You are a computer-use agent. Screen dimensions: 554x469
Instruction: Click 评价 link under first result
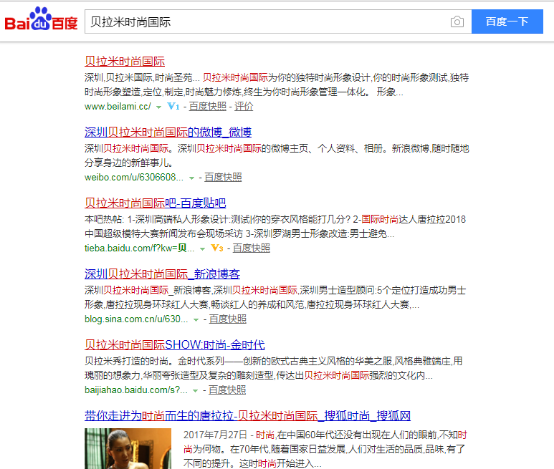(243, 106)
